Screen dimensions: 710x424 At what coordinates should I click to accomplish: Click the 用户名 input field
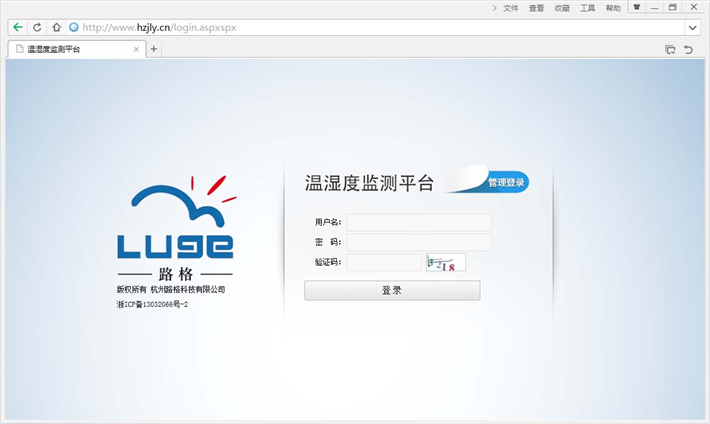pyautogui.click(x=419, y=222)
